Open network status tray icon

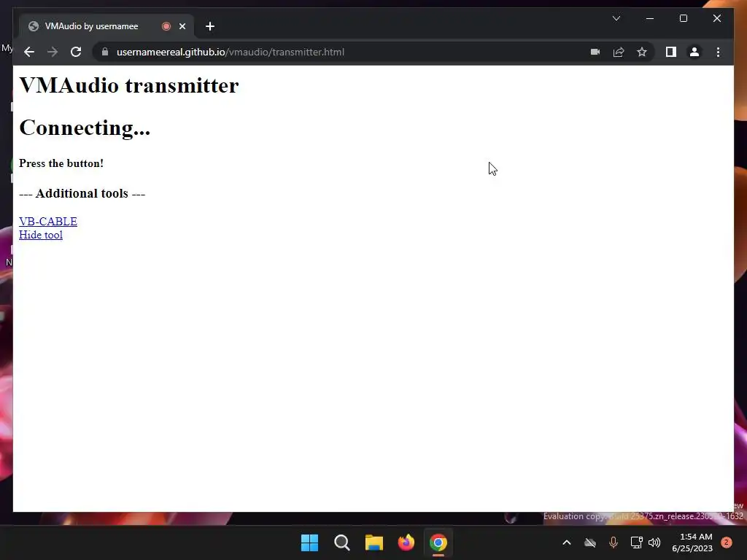(x=636, y=542)
